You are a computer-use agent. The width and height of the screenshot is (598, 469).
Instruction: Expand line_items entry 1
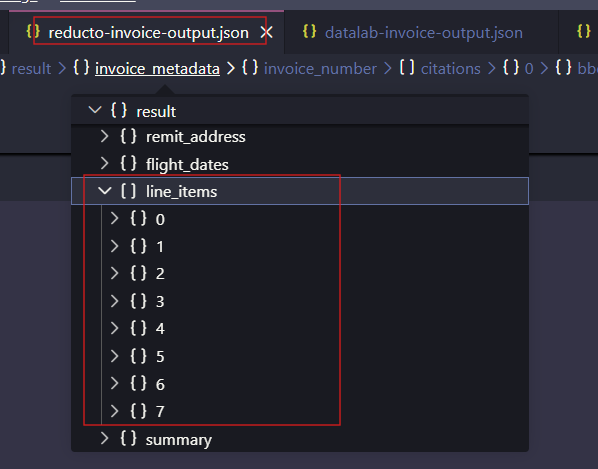pyautogui.click(x=114, y=246)
